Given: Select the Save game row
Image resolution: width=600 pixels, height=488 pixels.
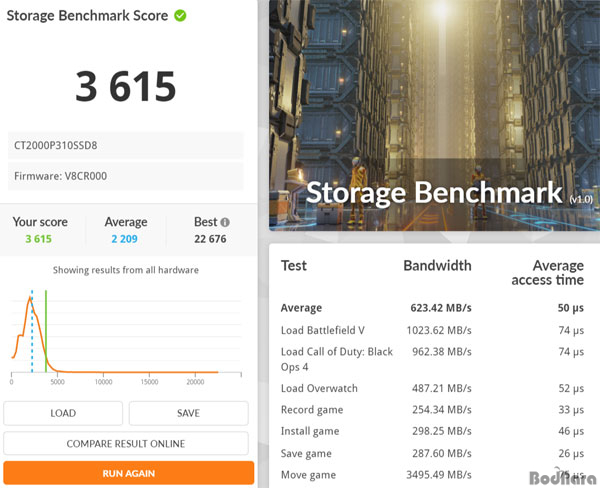Looking at the screenshot, I should (432, 453).
